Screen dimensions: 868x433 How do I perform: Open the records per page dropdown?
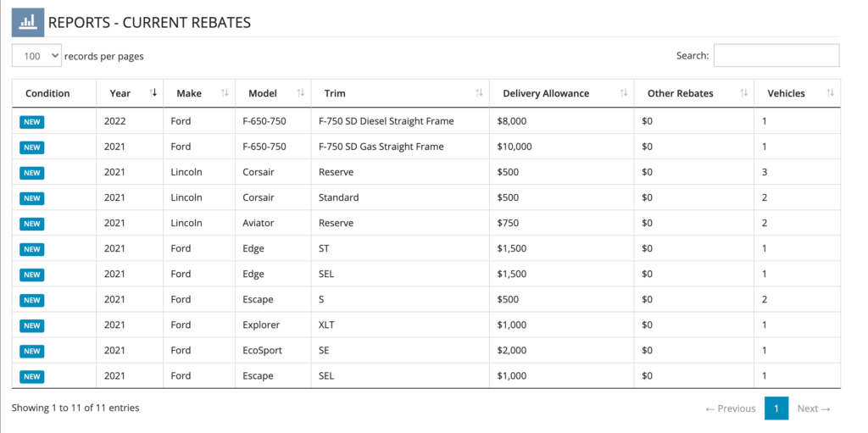[x=36, y=56]
